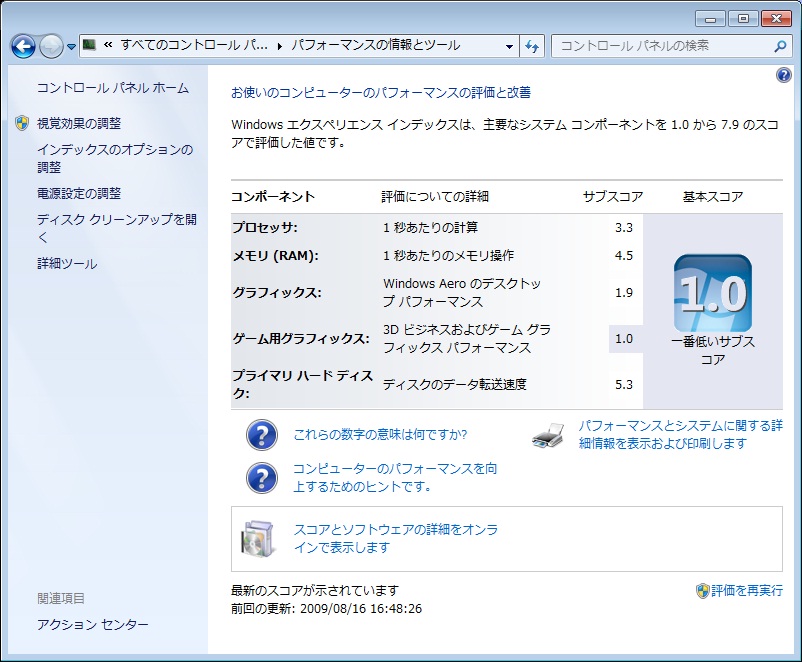Click question icon beside これらの数字の意味は何ですか

[261, 435]
